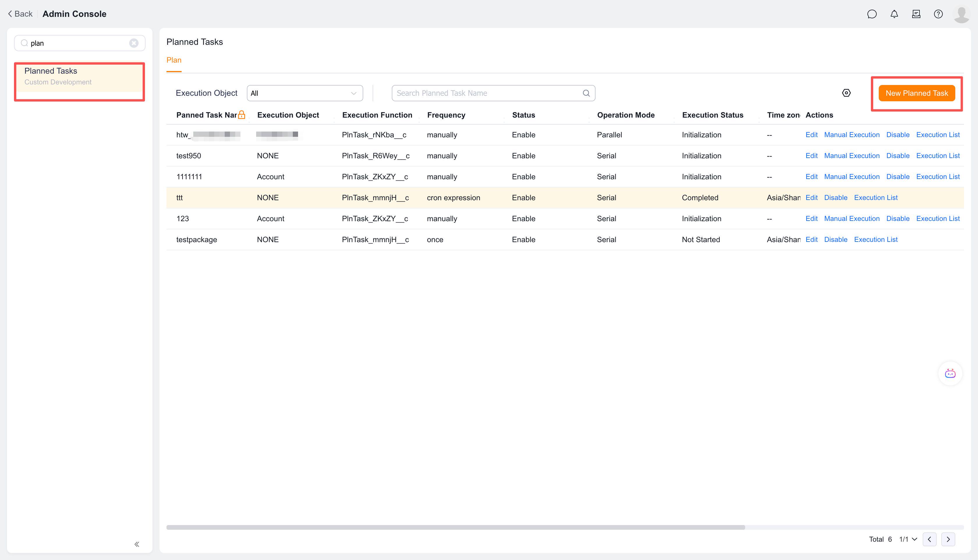Click the Operation Mode column header

pyautogui.click(x=626, y=115)
